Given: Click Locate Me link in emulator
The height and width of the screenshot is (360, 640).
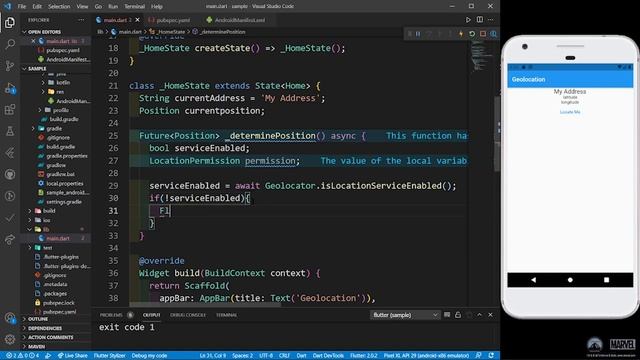Looking at the screenshot, I should coord(570,112).
